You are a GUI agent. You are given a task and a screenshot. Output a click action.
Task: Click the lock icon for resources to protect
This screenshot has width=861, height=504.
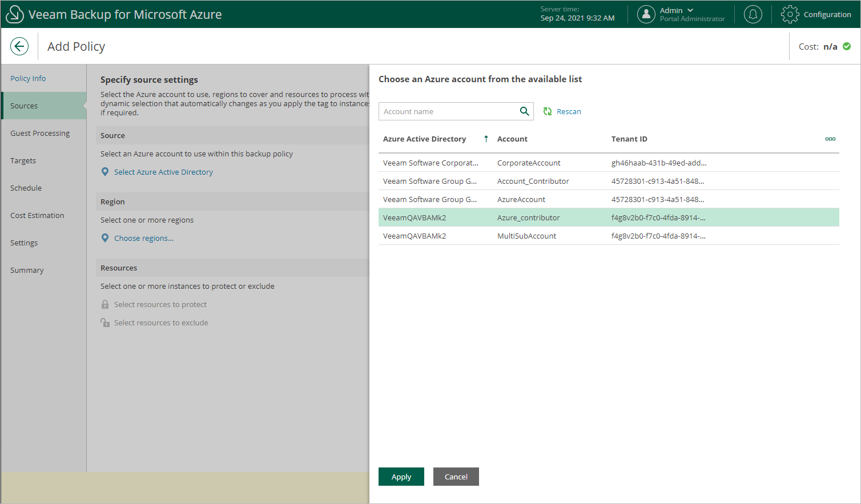(105, 304)
